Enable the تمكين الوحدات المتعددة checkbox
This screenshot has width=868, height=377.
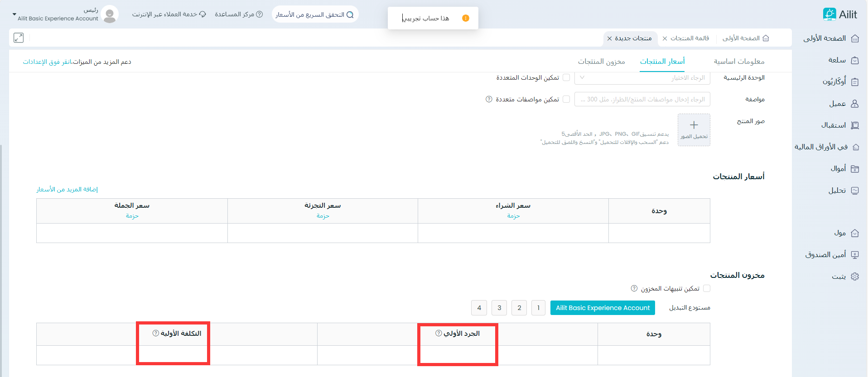(566, 77)
